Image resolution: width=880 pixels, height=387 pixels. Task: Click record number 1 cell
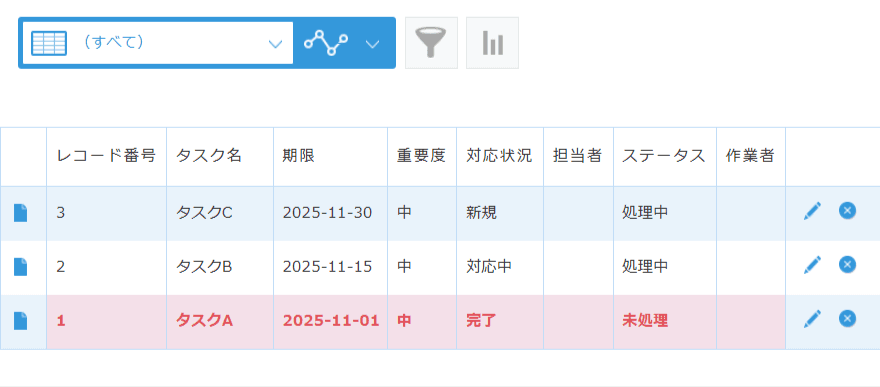pyautogui.click(x=106, y=321)
